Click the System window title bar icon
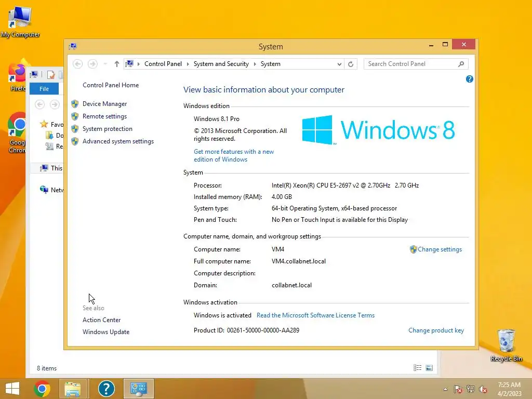532x399 pixels. pyautogui.click(x=73, y=46)
